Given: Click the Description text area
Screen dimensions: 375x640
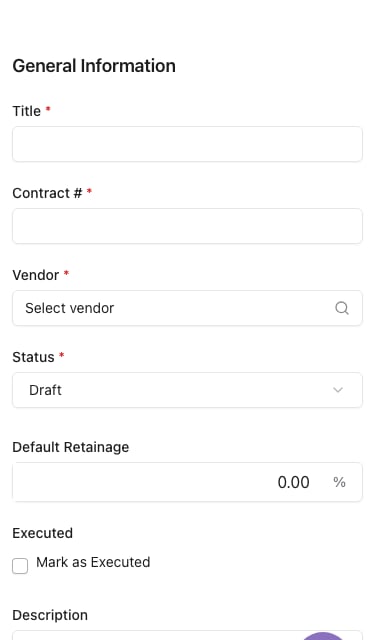Looking at the screenshot, I should coord(187,636).
